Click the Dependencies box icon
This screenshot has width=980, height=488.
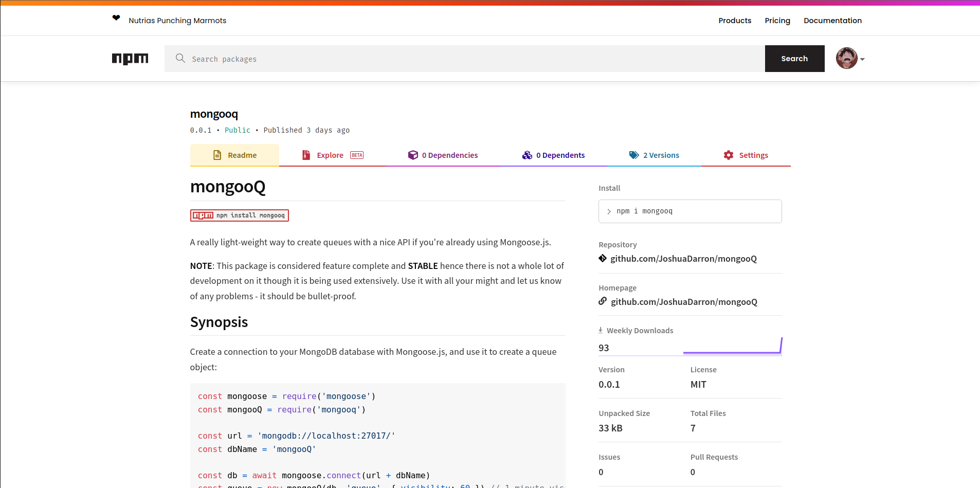point(413,155)
